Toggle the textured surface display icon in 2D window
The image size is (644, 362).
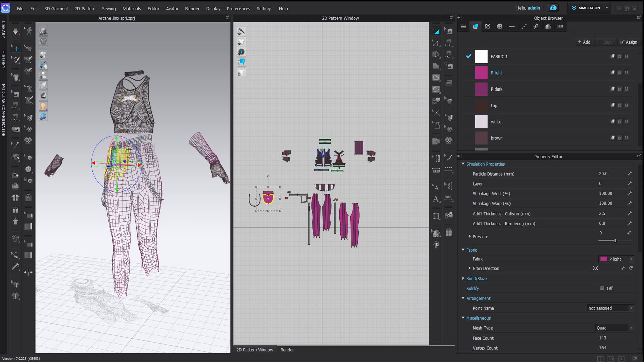[x=241, y=62]
